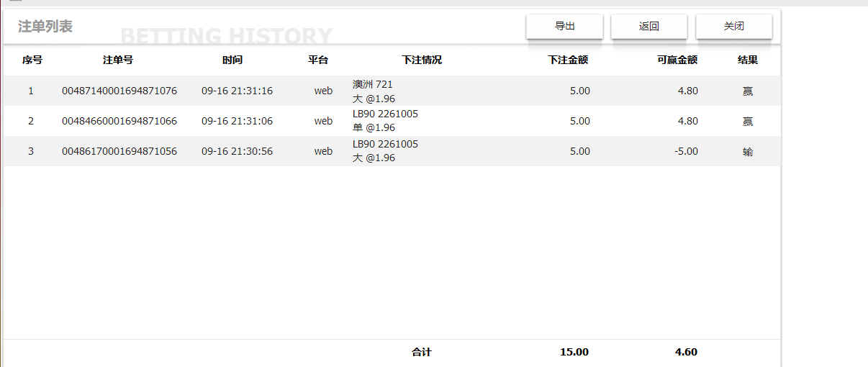Click the 注单号 column header
The height and width of the screenshot is (367, 868).
[118, 60]
